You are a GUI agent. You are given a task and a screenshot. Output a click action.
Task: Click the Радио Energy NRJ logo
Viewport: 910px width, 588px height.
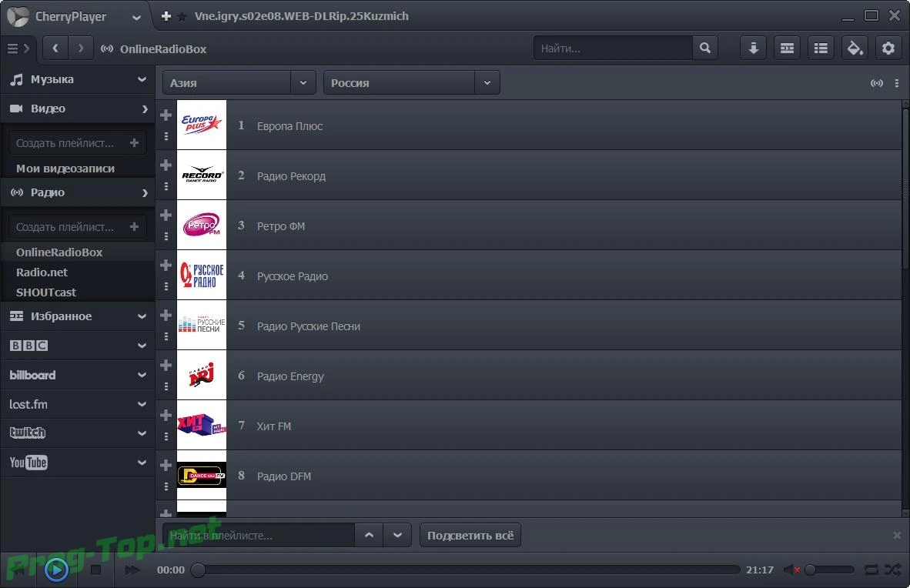click(202, 375)
